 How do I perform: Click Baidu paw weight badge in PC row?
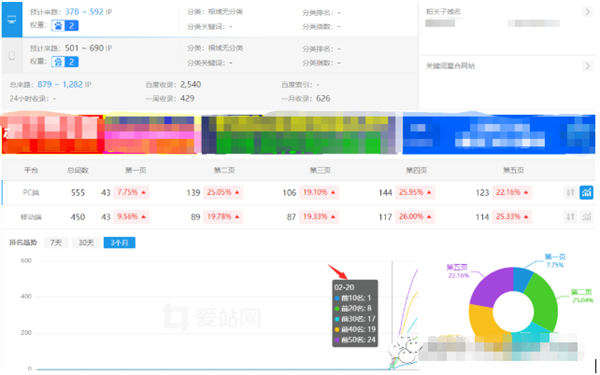click(65, 26)
